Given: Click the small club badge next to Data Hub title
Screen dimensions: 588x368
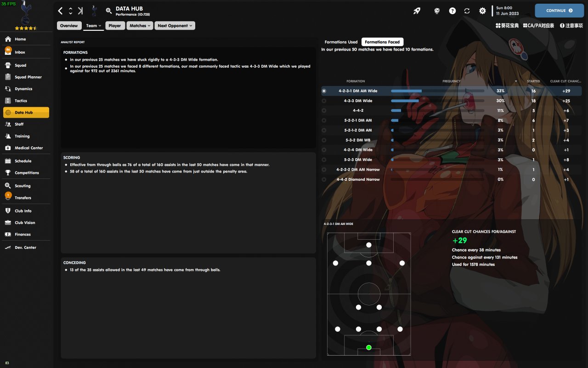Looking at the screenshot, I should (x=95, y=11).
